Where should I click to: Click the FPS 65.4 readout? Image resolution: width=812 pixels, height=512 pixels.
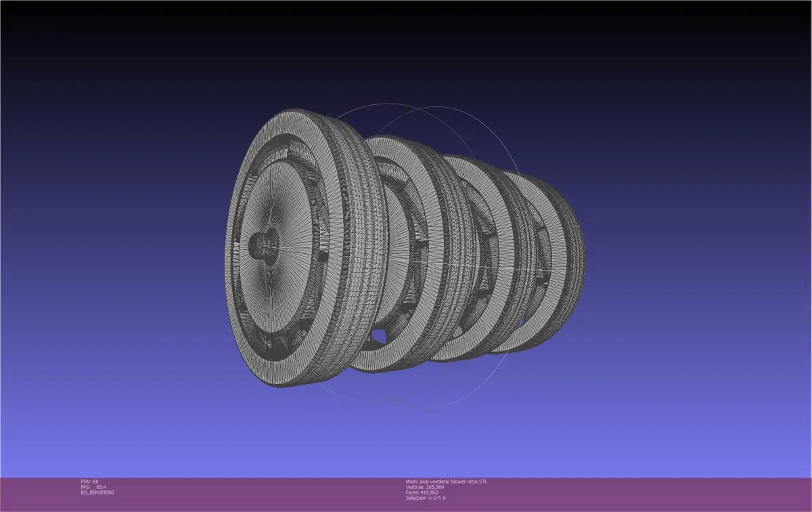click(93, 487)
